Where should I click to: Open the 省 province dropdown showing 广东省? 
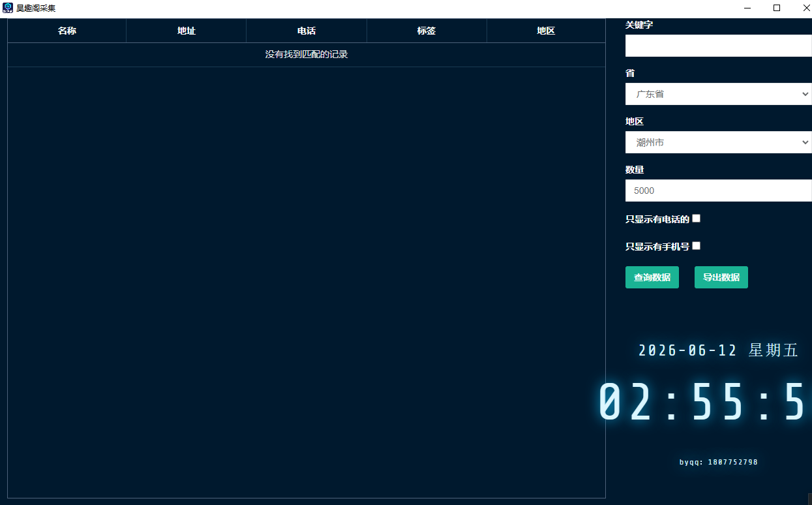pyautogui.click(x=718, y=94)
